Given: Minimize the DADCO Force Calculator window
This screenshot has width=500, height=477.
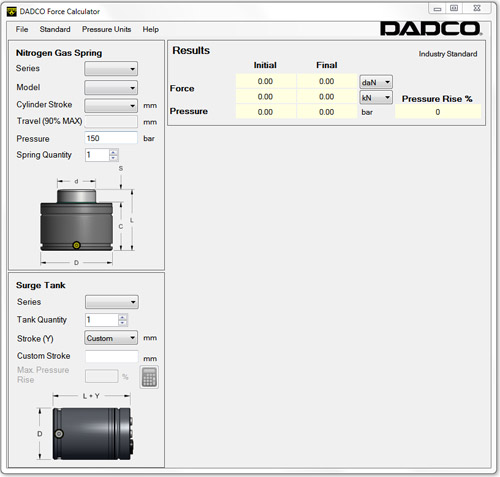Looking at the screenshot, I should 437,9.
